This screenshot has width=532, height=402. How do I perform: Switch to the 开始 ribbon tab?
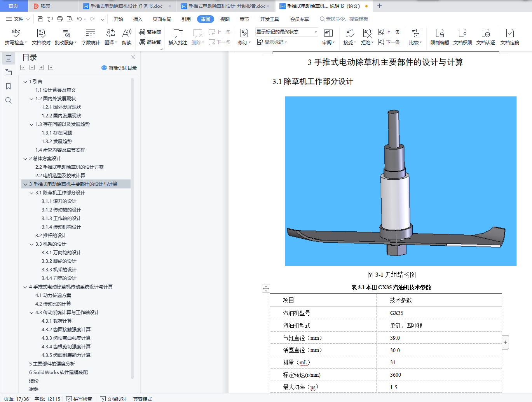tap(119, 19)
